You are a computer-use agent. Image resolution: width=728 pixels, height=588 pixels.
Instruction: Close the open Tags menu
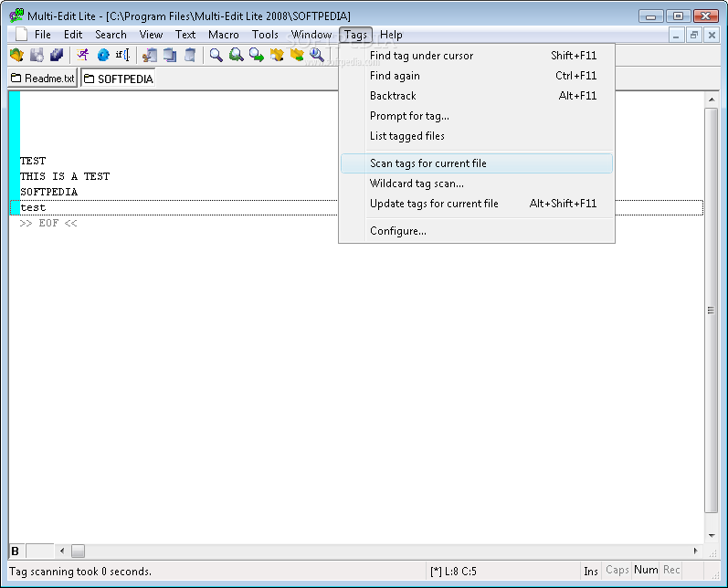(355, 35)
